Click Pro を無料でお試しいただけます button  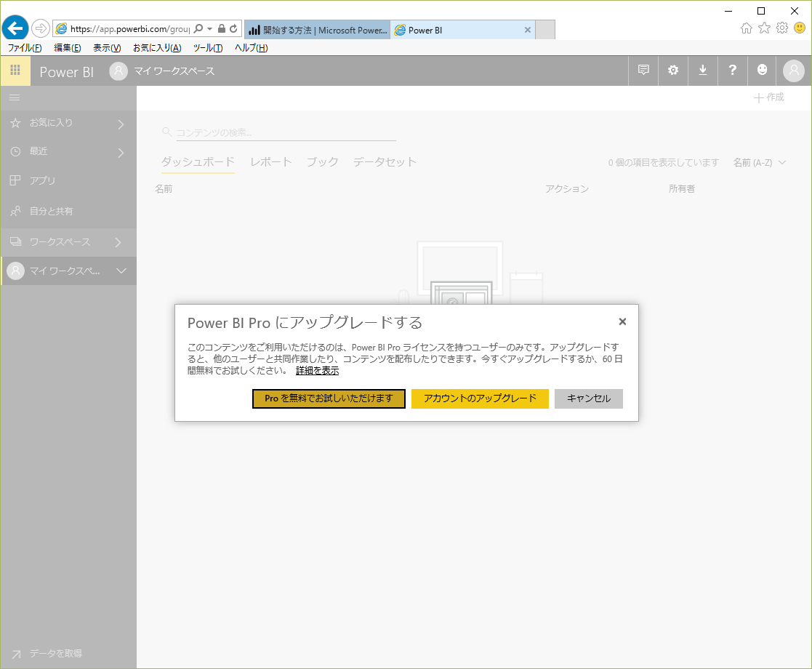[x=329, y=398]
